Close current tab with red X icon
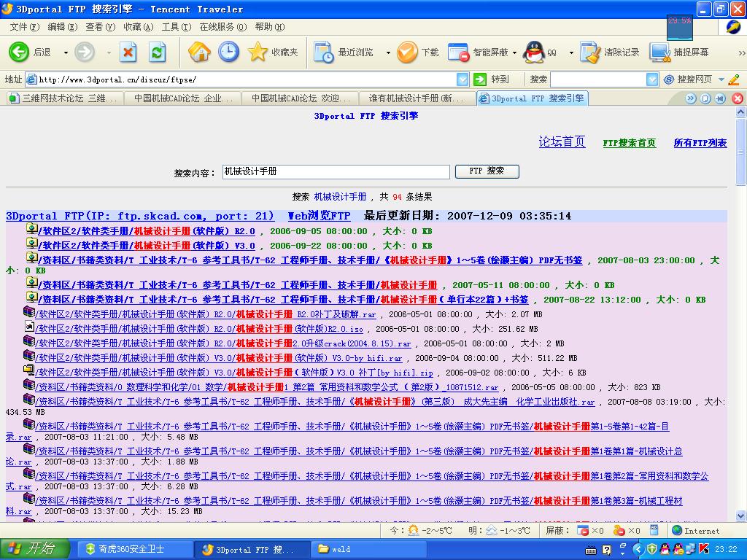This screenshot has height=560, width=747. tap(738, 98)
